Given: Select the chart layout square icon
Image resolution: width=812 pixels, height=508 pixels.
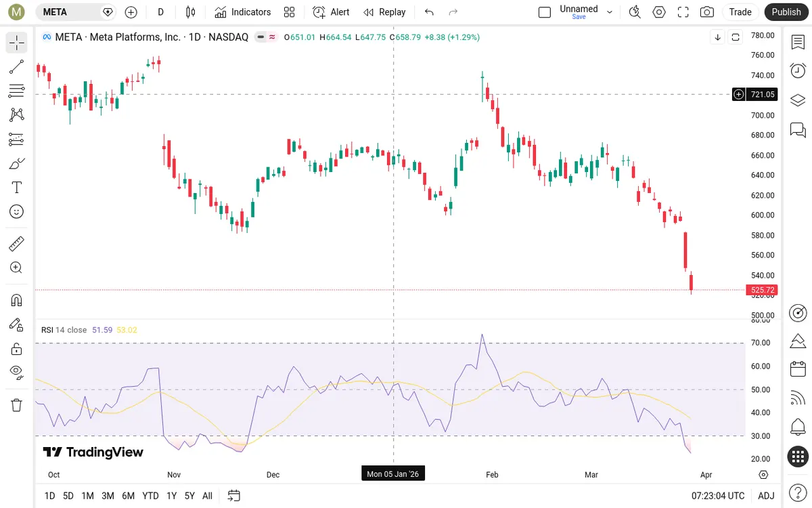Looking at the screenshot, I should (x=545, y=12).
